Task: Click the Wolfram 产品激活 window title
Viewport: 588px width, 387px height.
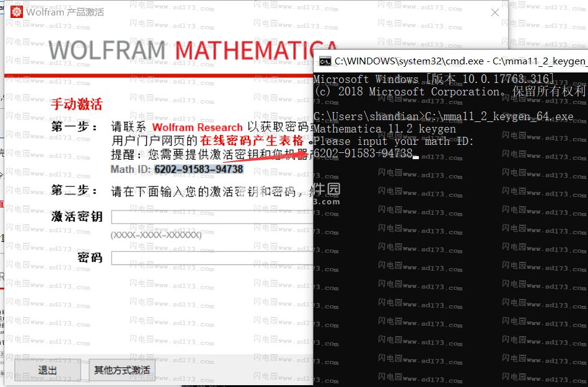Action: point(65,12)
